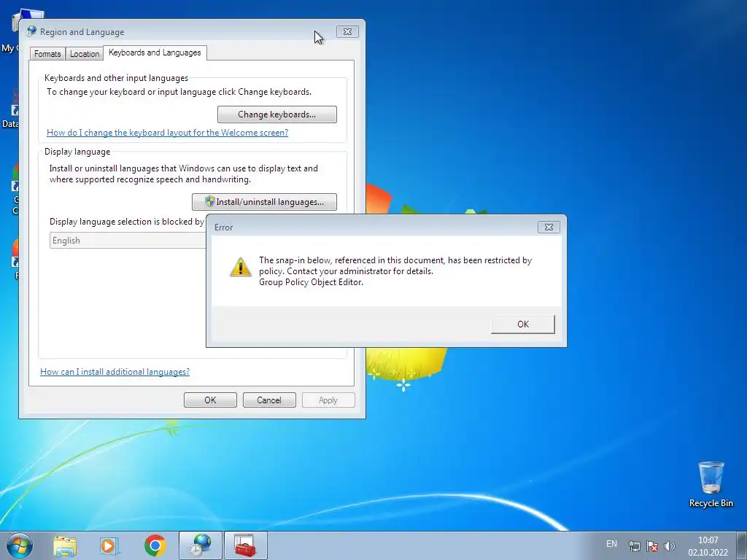Close the Error dialog with X
This screenshot has height=560, width=747.
click(549, 227)
